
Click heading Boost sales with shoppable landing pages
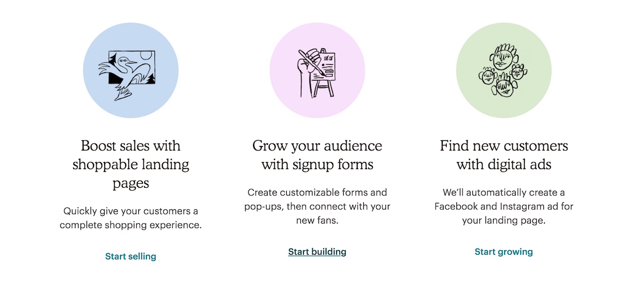(x=131, y=165)
